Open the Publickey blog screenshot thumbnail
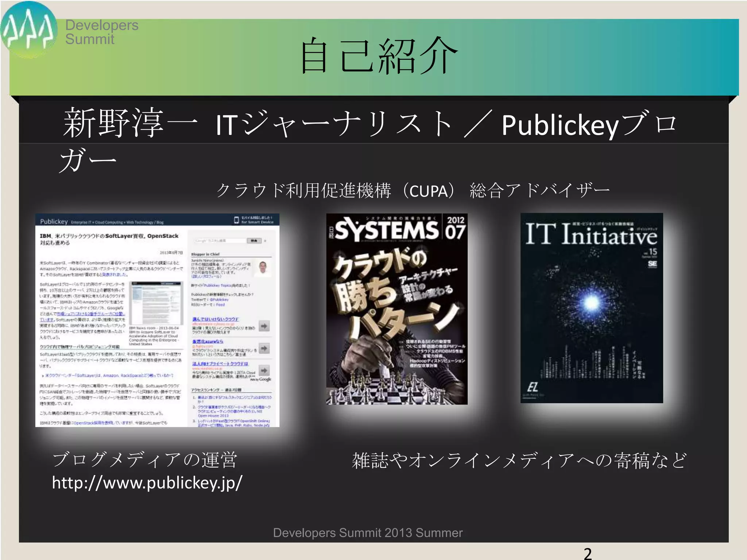747x560 pixels. pos(157,320)
